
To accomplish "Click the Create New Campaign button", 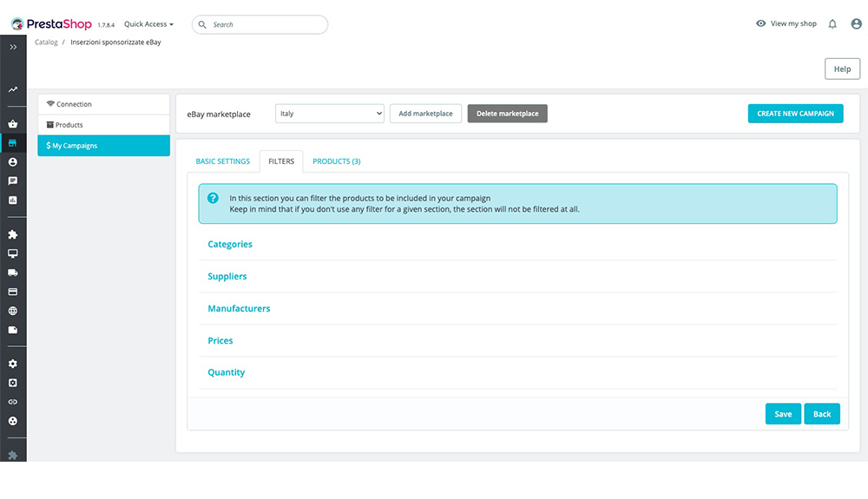I will [795, 114].
